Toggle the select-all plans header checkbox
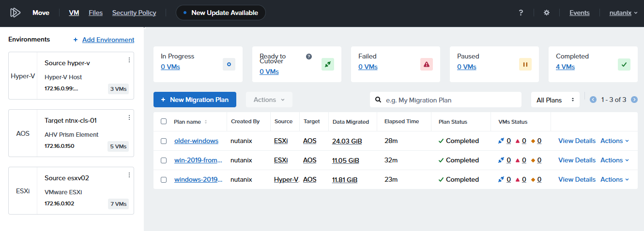This screenshot has width=644, height=231. [164, 122]
